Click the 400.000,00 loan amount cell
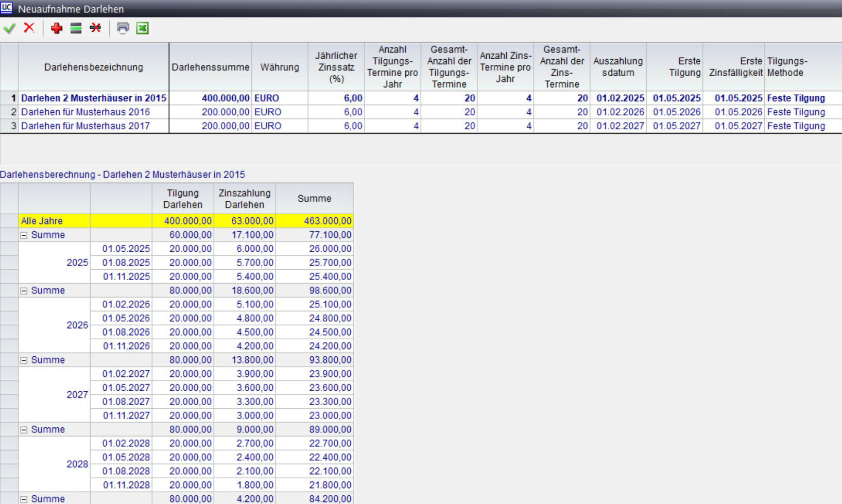This screenshot has width=842, height=504. coord(226,98)
